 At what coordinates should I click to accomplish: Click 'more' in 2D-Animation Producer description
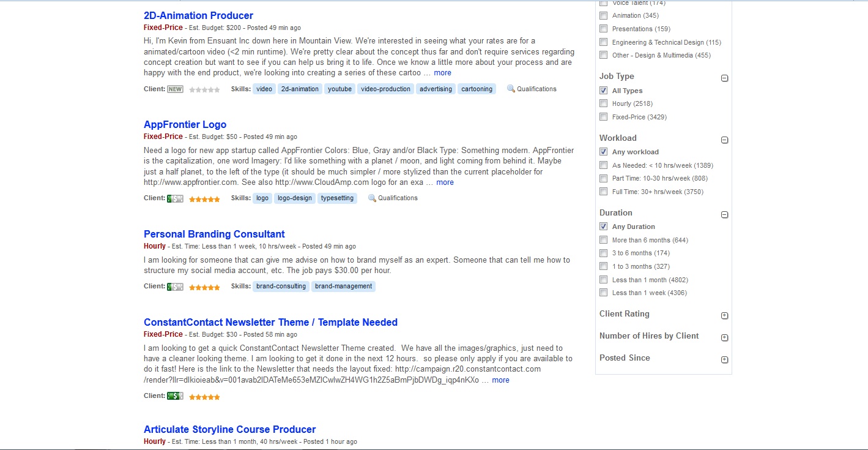(x=442, y=73)
